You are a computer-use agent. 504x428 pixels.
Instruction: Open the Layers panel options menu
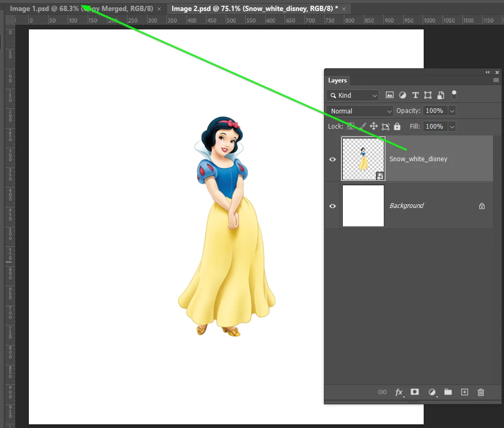click(496, 80)
